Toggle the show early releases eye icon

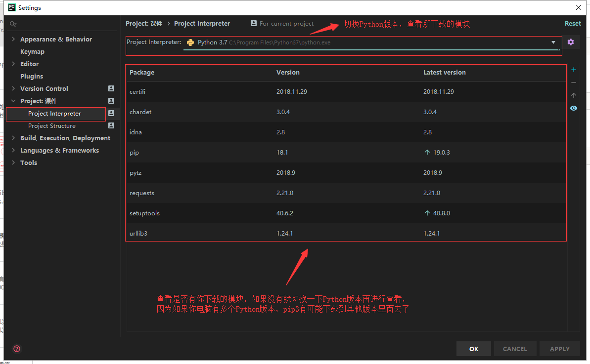pos(574,108)
